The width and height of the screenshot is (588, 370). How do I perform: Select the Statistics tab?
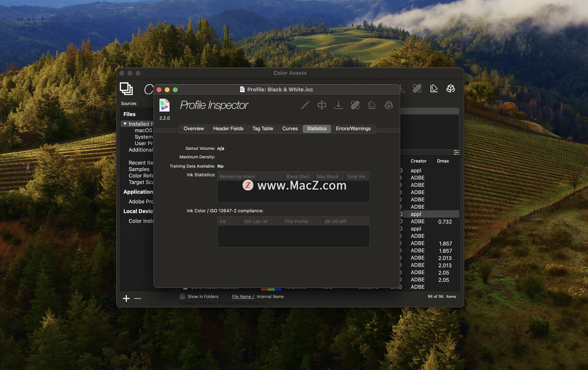pyautogui.click(x=317, y=129)
